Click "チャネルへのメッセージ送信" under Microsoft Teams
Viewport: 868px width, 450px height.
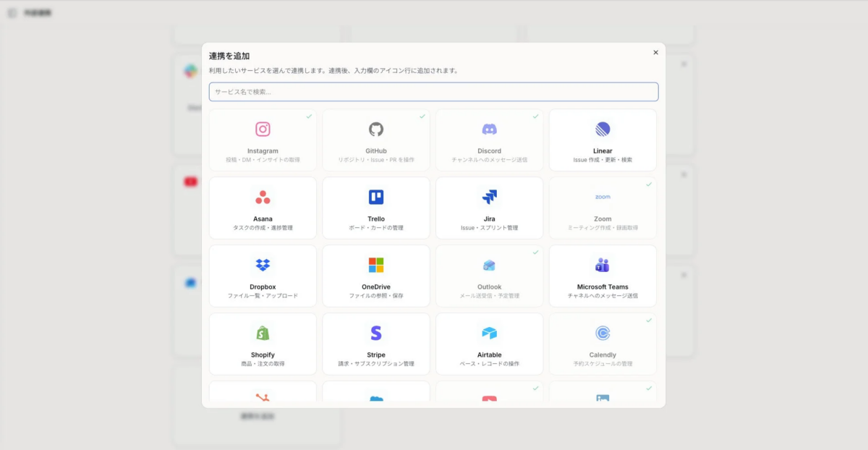tap(603, 296)
